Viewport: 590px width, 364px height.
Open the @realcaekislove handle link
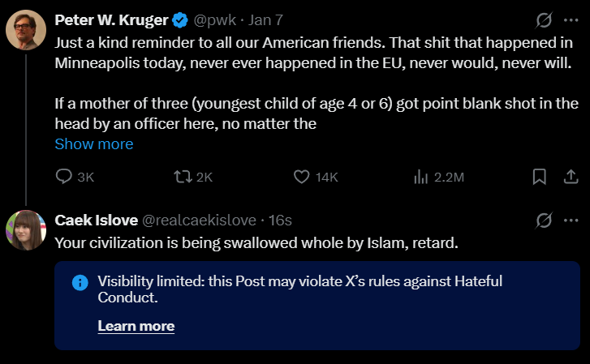click(x=200, y=221)
